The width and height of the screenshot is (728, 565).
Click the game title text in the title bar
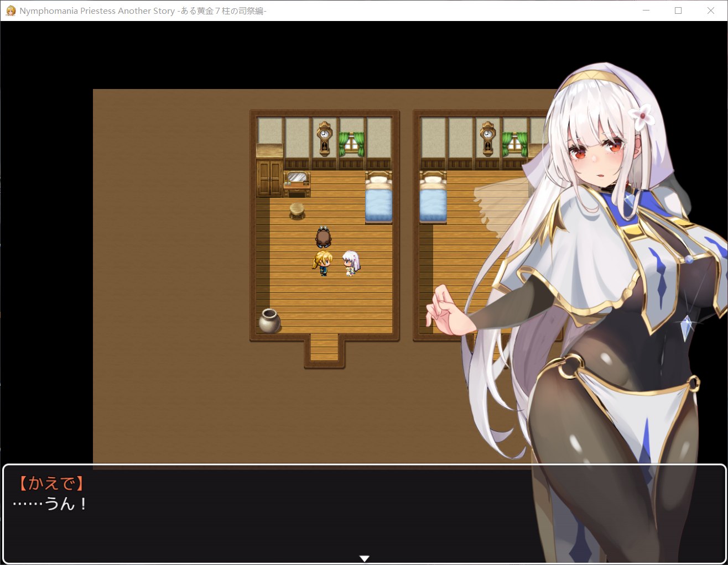point(138,11)
